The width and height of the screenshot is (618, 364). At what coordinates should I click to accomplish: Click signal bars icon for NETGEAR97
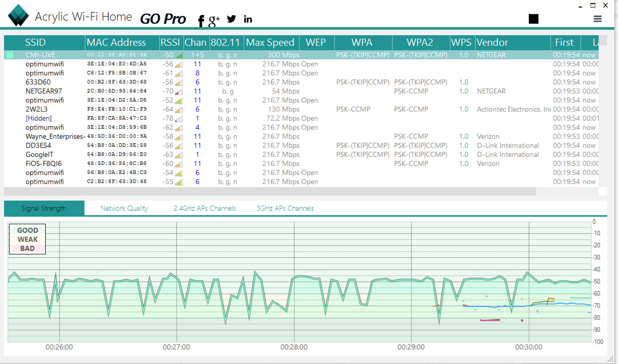179,92
